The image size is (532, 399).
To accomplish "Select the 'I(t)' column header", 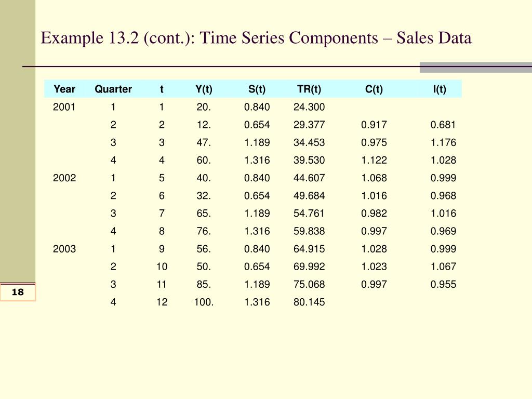I will (x=440, y=89).
